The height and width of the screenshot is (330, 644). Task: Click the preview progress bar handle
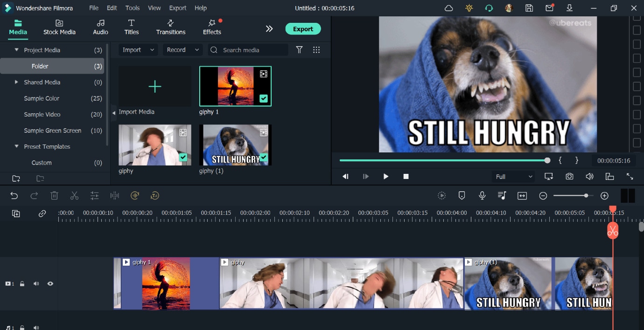pos(547,160)
